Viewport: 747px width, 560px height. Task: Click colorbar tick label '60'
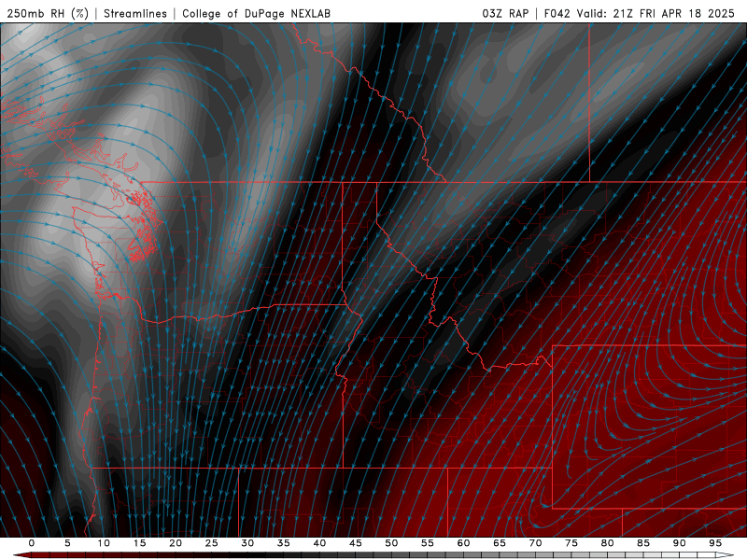pyautogui.click(x=463, y=543)
